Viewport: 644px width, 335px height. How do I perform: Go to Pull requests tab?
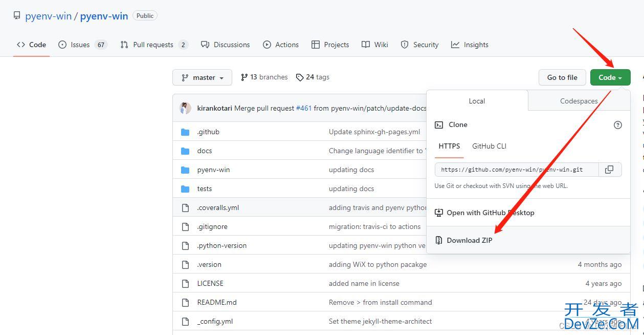[154, 45]
